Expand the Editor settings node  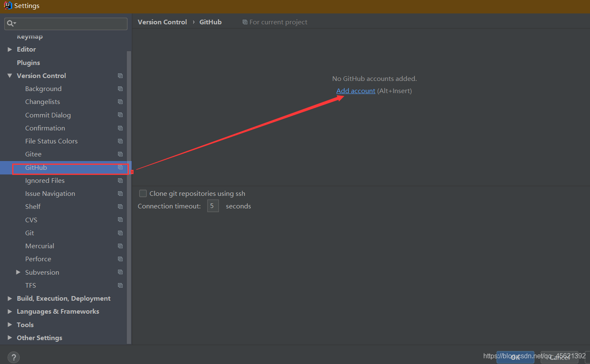[x=10, y=49]
